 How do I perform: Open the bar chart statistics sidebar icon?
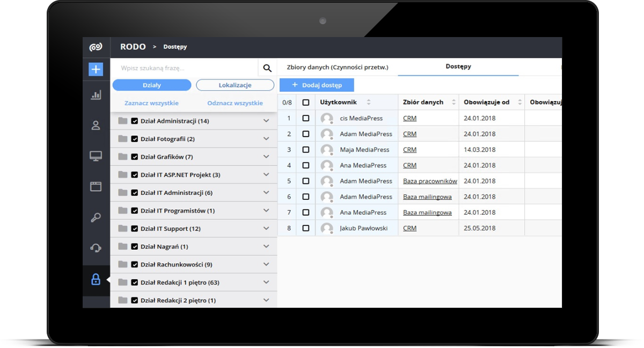click(96, 95)
